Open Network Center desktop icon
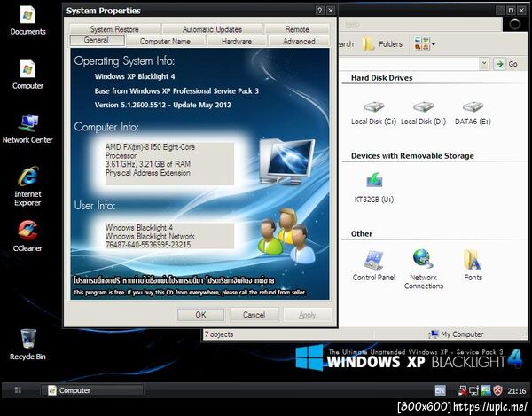This screenshot has height=416, width=532. [x=27, y=129]
